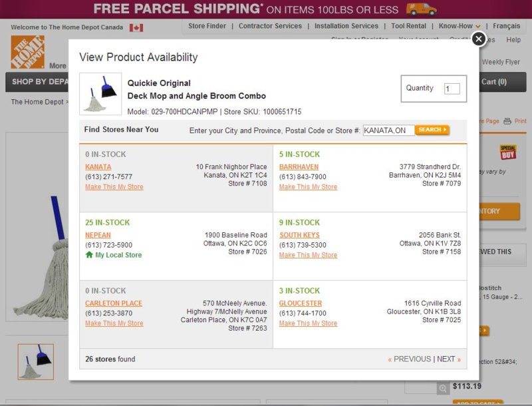
Task: Click the Quantity input field
Action: click(x=452, y=89)
